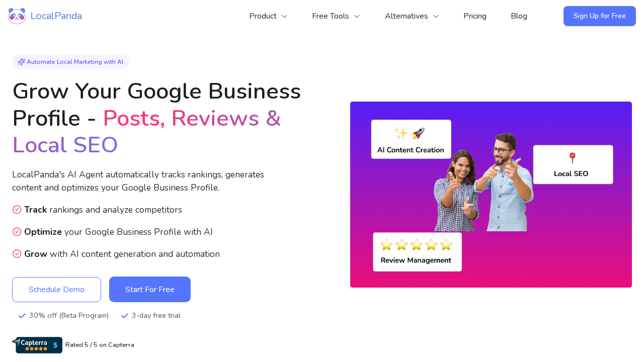
Task: Expand the Free Tools dropdown chevron
Action: pos(357,16)
